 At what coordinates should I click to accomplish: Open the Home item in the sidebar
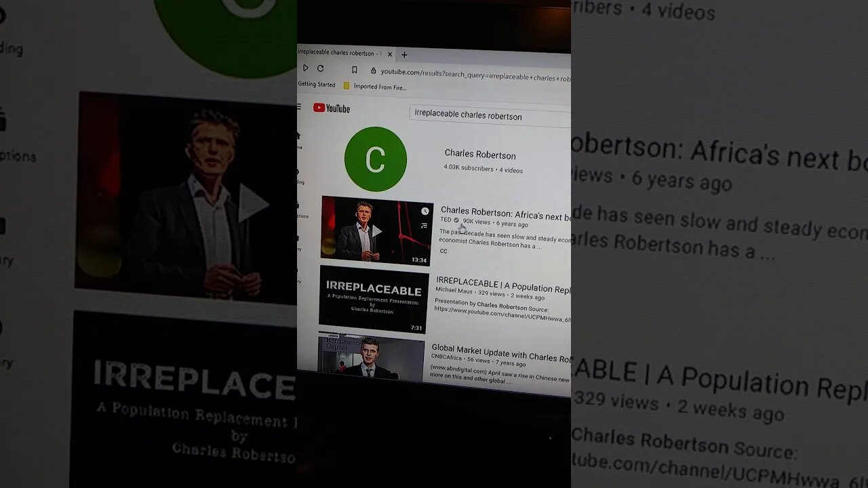(298, 140)
